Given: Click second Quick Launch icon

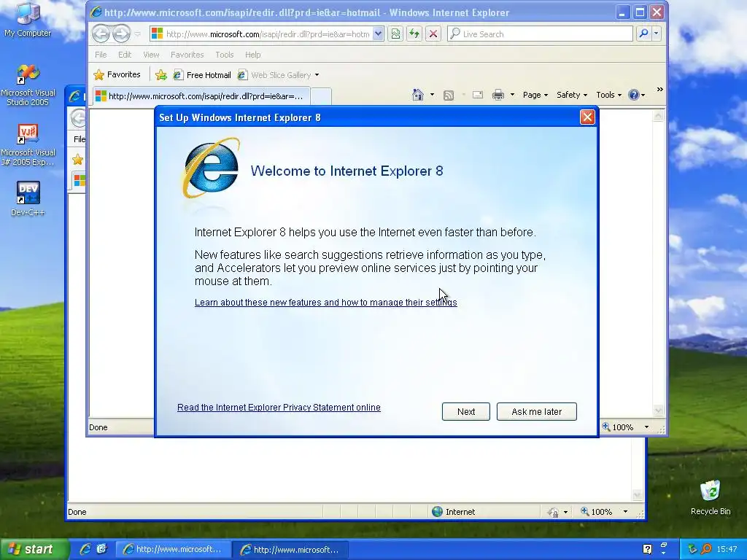Looking at the screenshot, I should click(x=102, y=549).
